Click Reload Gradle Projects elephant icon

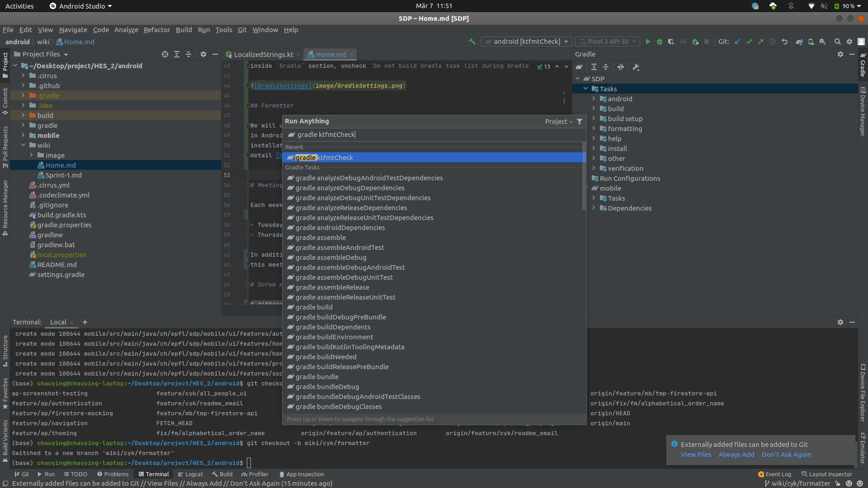coord(579,67)
